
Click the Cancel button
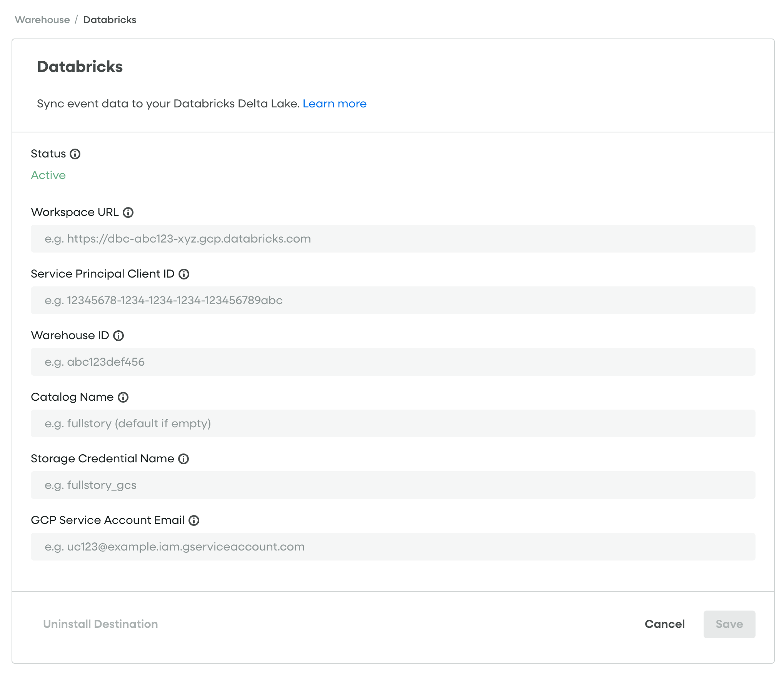664,624
